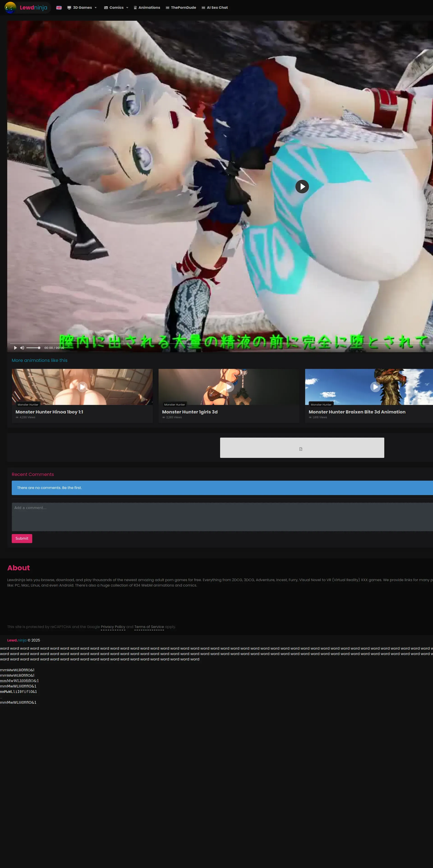
Task: Expand the 3D Games dropdown menu
Action: [x=82, y=7]
